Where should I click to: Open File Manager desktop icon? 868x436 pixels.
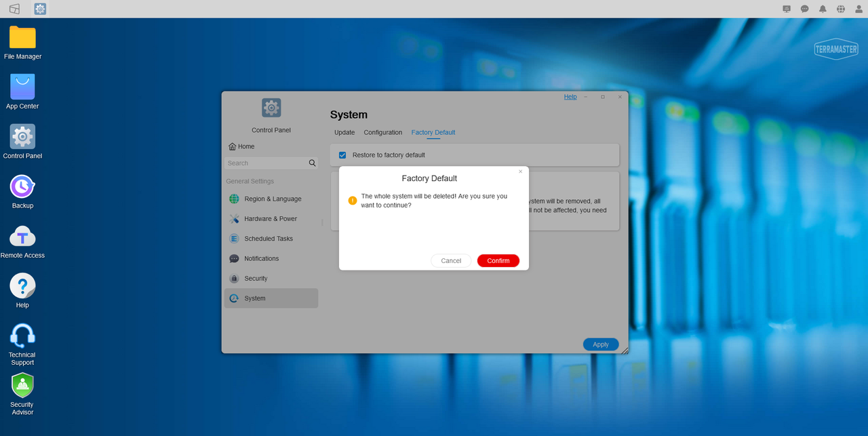pyautogui.click(x=22, y=37)
